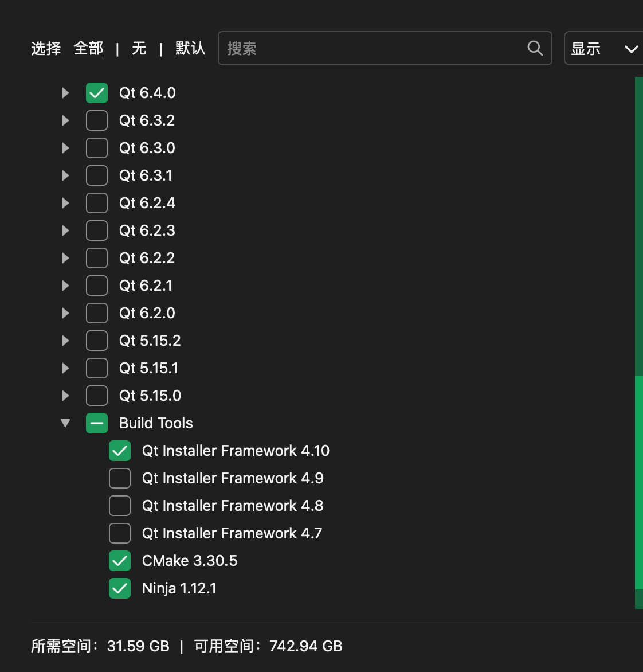Expand the Qt 5.15.0 tree node
The image size is (643, 672).
[65, 396]
